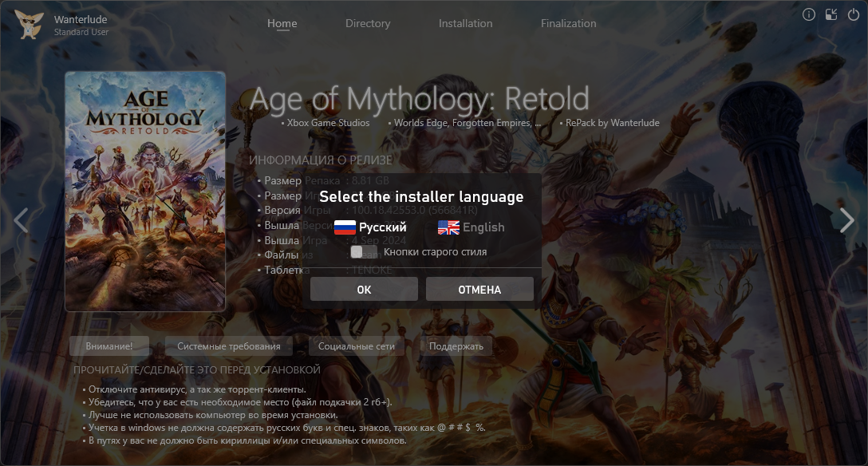Select Русский as installer language
This screenshot has width=868, height=466.
coord(382,227)
